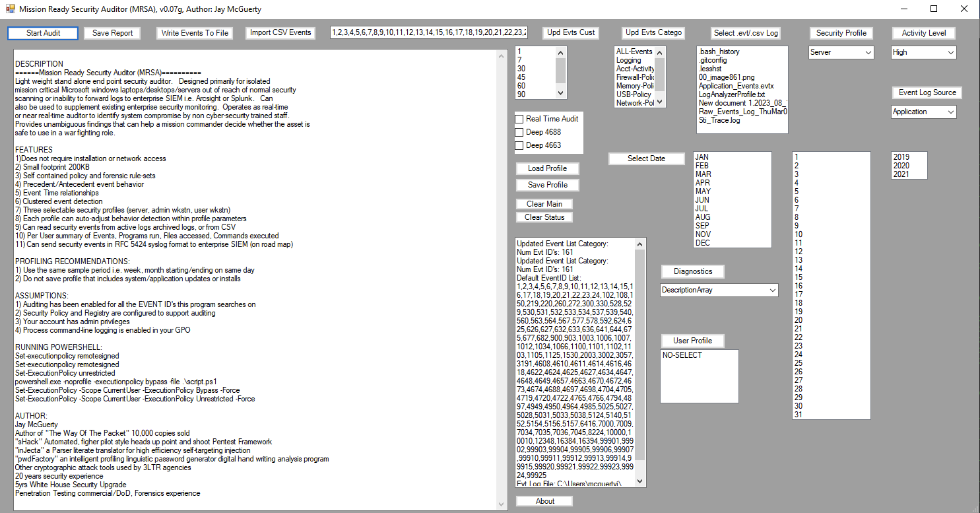Click the event ID list text field
Viewport: 980px width, 513px height.
[429, 32]
